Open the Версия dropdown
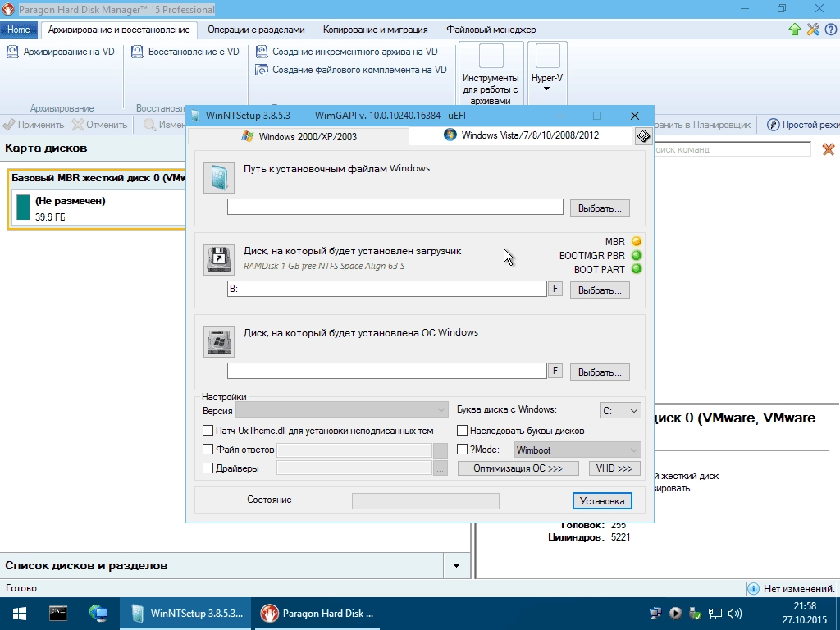This screenshot has height=630, width=840. tap(342, 410)
